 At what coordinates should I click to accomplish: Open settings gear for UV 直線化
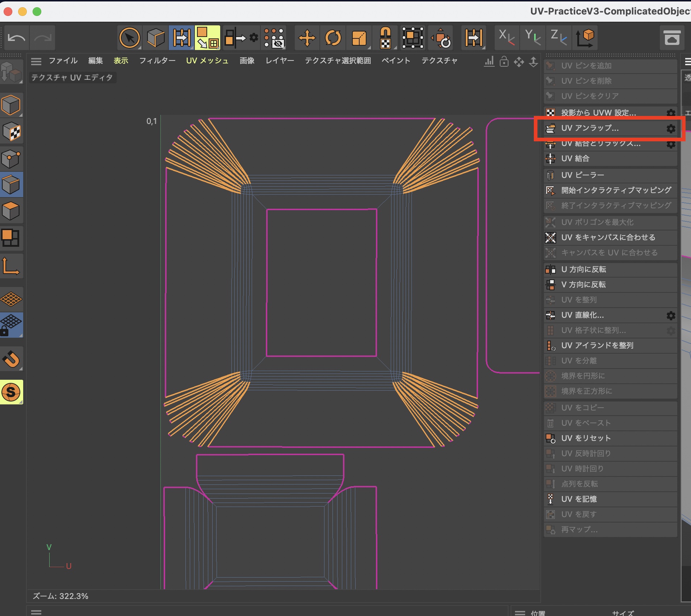tap(671, 316)
